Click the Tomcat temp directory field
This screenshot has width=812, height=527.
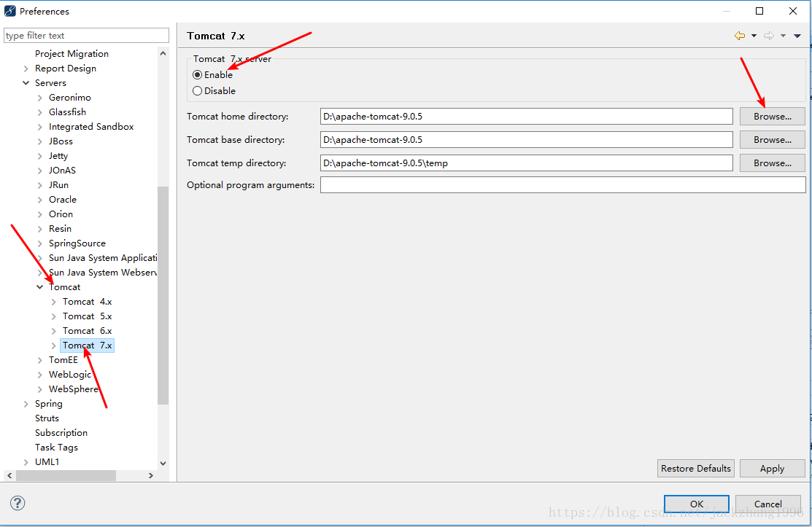527,163
